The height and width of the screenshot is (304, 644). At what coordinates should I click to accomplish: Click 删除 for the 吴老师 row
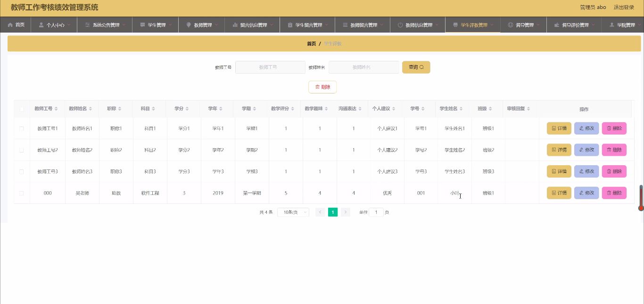(x=614, y=193)
